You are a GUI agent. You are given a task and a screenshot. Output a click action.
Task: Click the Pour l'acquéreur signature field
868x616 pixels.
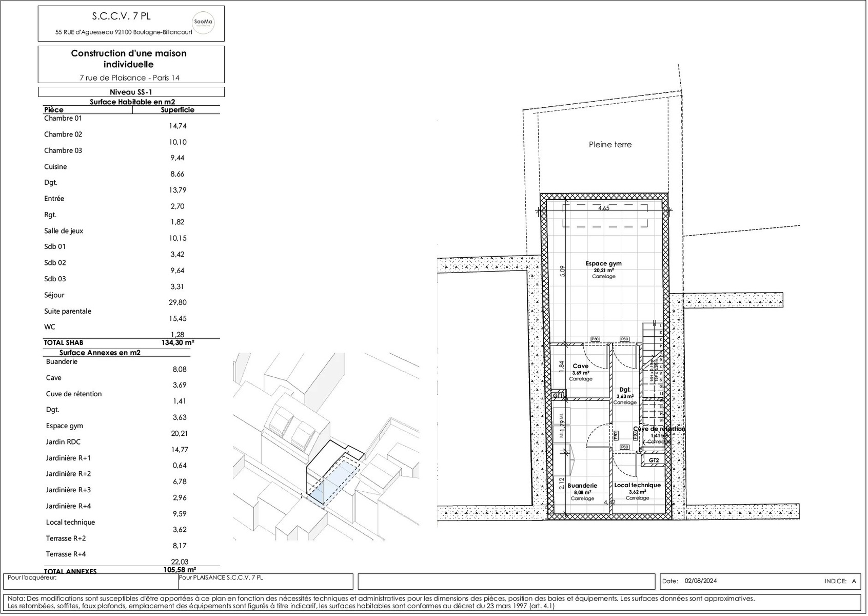pyautogui.click(x=90, y=581)
